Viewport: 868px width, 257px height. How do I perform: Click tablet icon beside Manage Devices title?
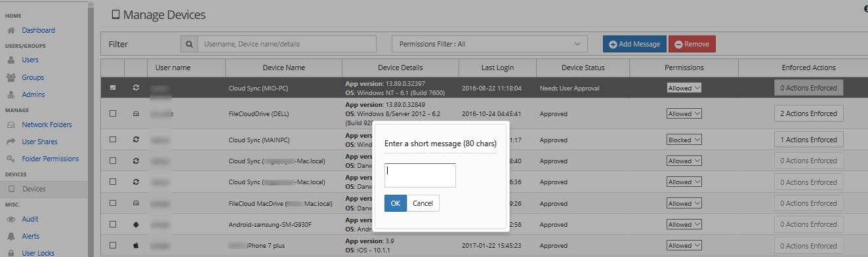coord(115,14)
